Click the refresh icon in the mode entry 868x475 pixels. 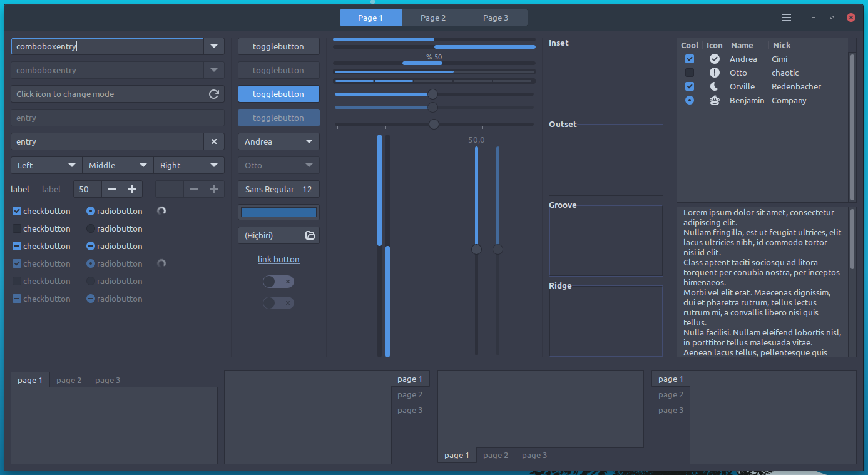[213, 94]
